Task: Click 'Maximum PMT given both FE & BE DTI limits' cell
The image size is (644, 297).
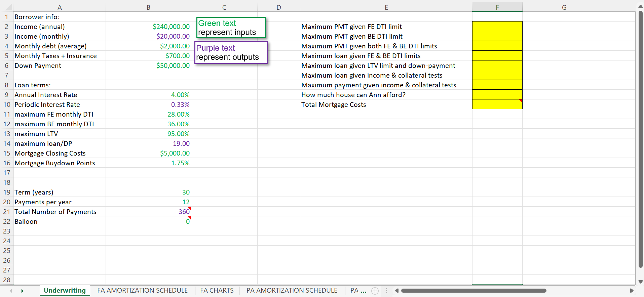Action: (x=386, y=46)
